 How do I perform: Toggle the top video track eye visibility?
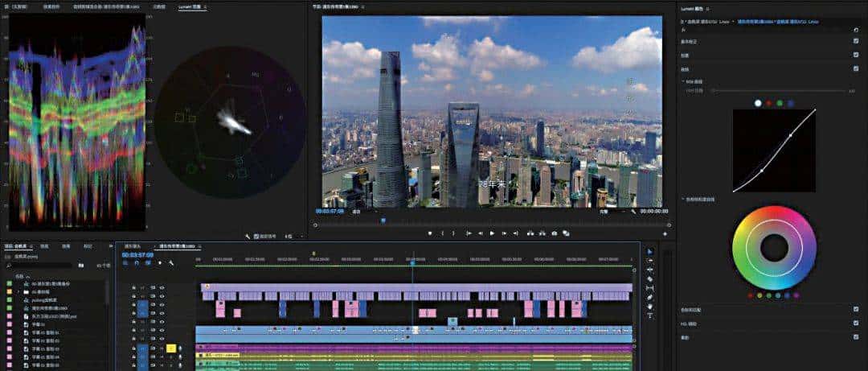pos(162,287)
